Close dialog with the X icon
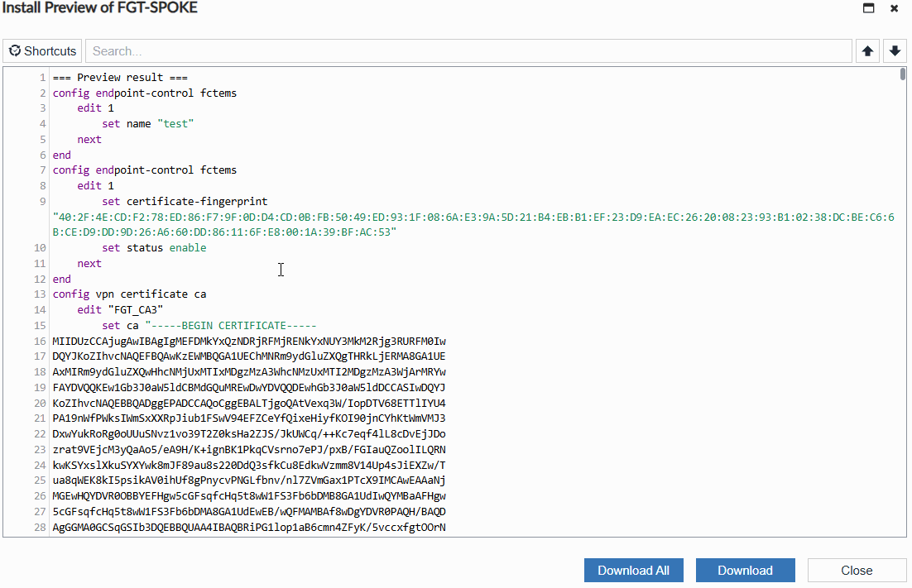 click(x=894, y=8)
